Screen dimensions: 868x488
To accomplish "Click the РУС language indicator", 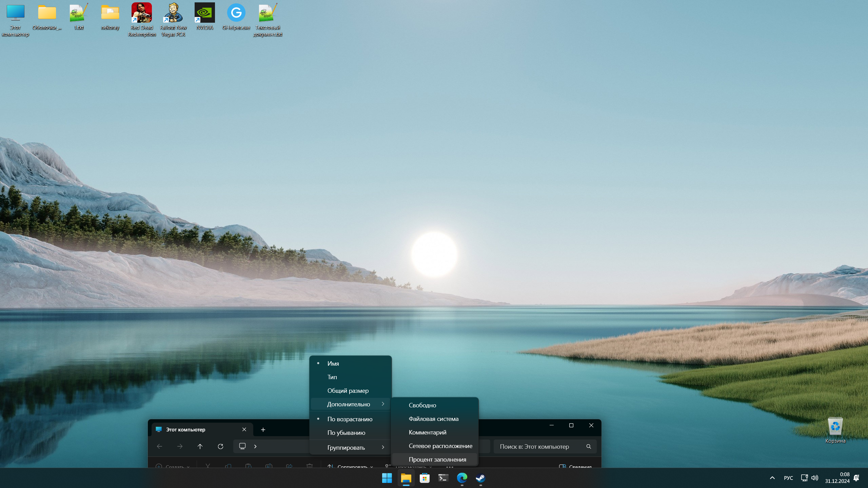I will (x=788, y=478).
